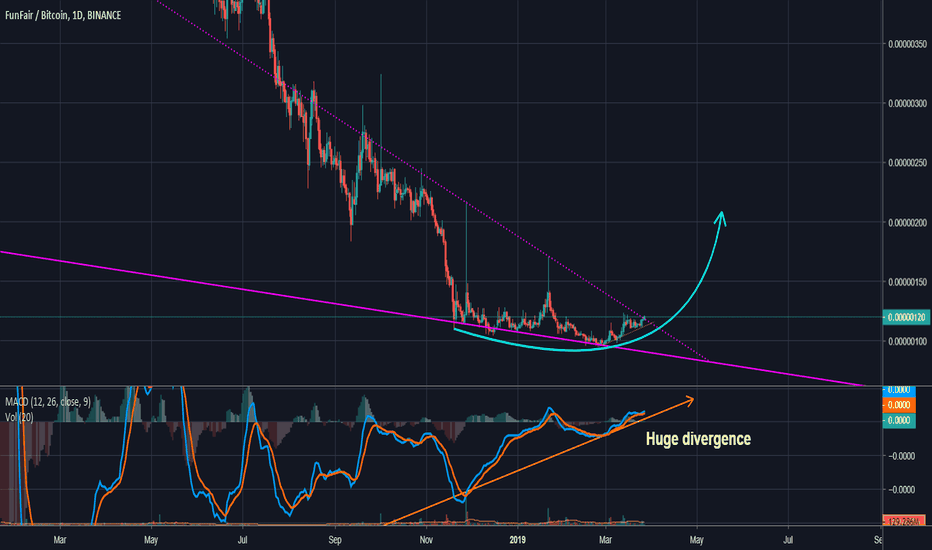Click the 0.00000250 price axis label

(x=907, y=163)
